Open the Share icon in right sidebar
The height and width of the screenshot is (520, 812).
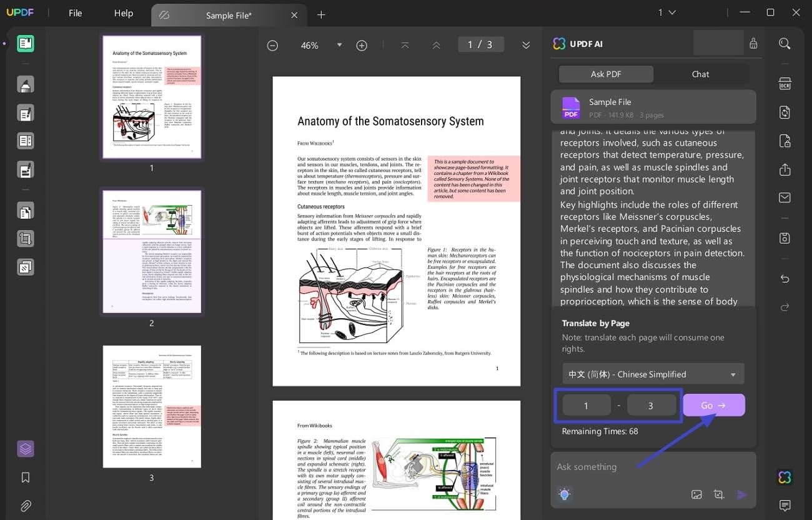point(785,169)
